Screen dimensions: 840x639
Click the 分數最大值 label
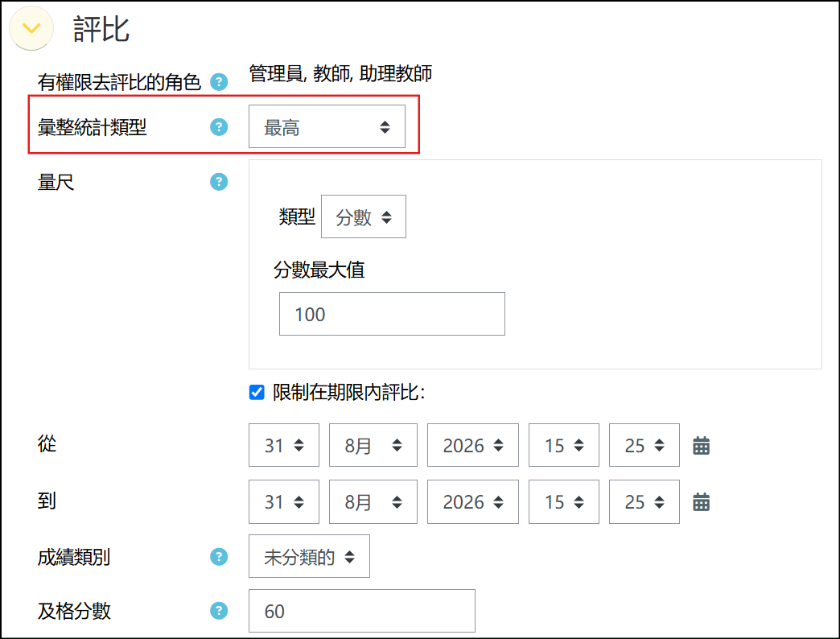coord(319,270)
